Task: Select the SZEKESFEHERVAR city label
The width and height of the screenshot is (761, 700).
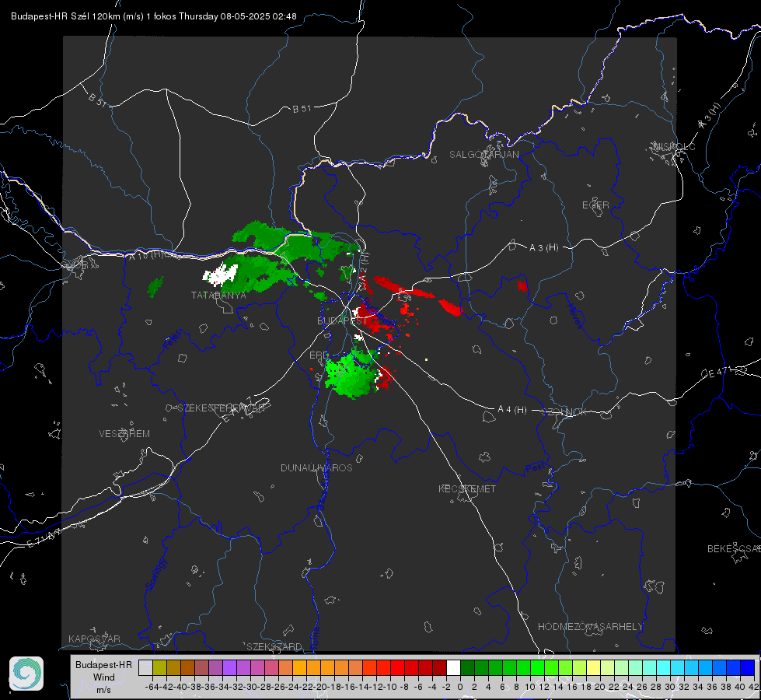Action: 221,408
